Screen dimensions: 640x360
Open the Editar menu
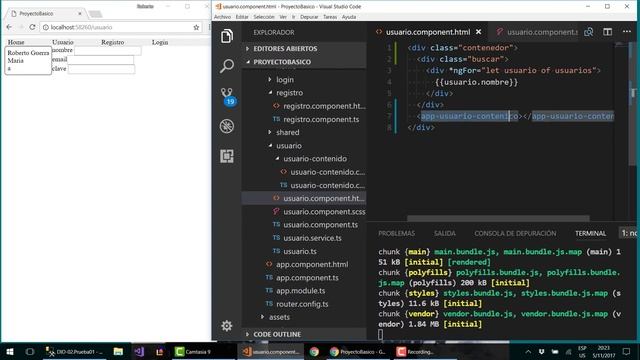click(x=242, y=17)
